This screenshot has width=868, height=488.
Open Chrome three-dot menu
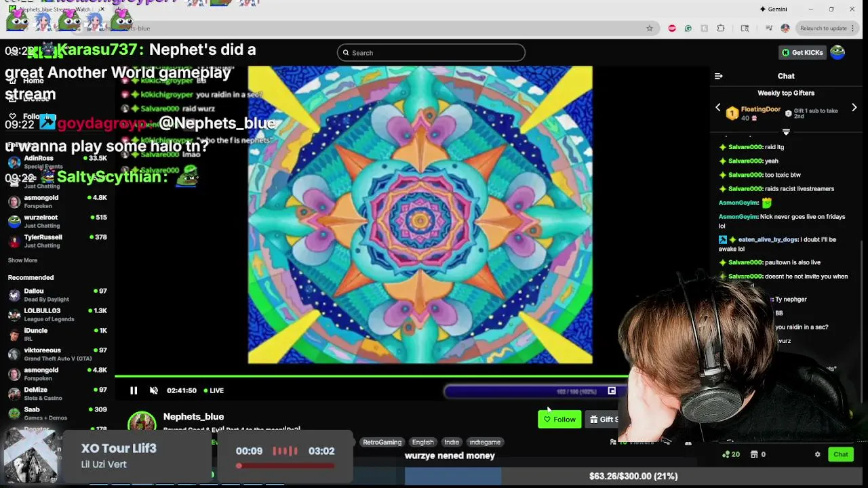(853, 28)
